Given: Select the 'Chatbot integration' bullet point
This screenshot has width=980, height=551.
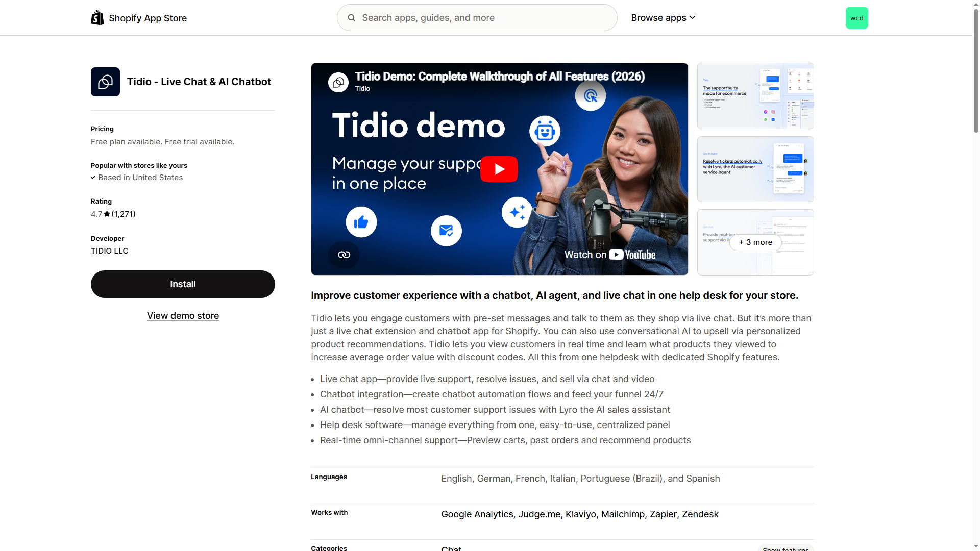Looking at the screenshot, I should (492, 394).
